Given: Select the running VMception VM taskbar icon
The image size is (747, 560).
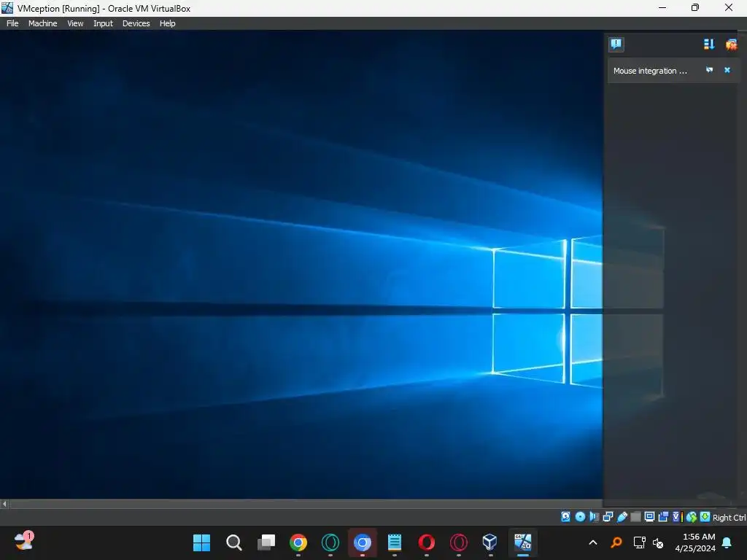Looking at the screenshot, I should (x=522, y=542).
